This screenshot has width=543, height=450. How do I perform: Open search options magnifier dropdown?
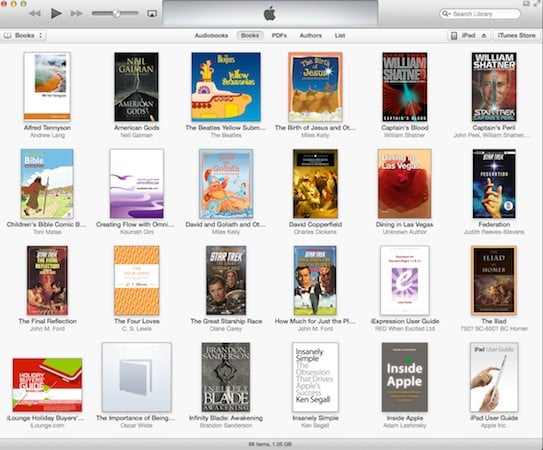(446, 14)
